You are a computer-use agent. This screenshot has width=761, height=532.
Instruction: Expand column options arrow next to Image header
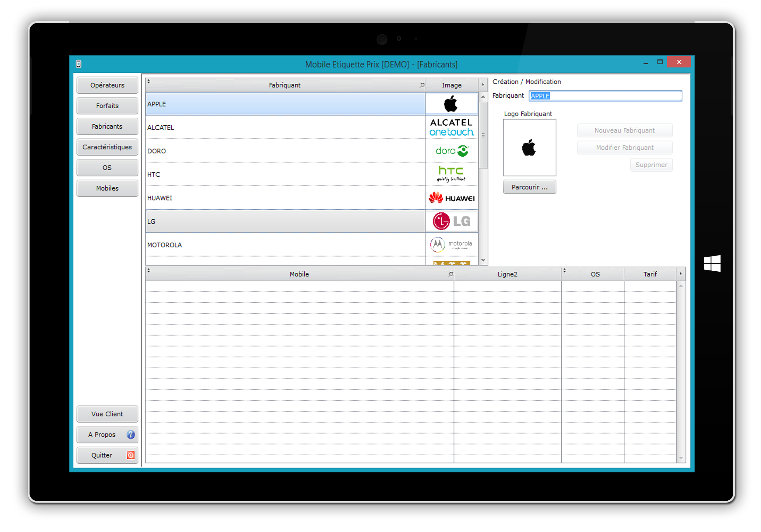click(x=483, y=85)
